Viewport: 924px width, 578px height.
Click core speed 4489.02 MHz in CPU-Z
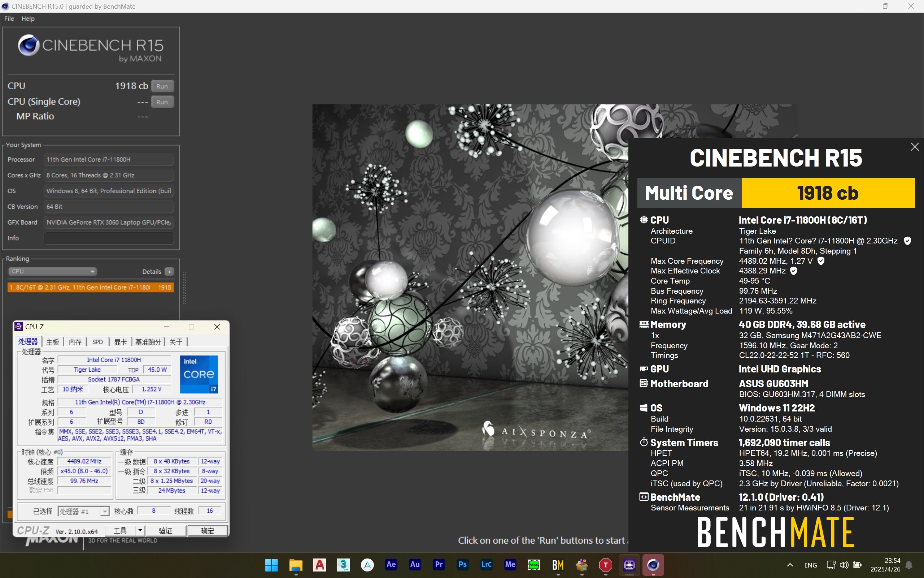[x=84, y=461]
